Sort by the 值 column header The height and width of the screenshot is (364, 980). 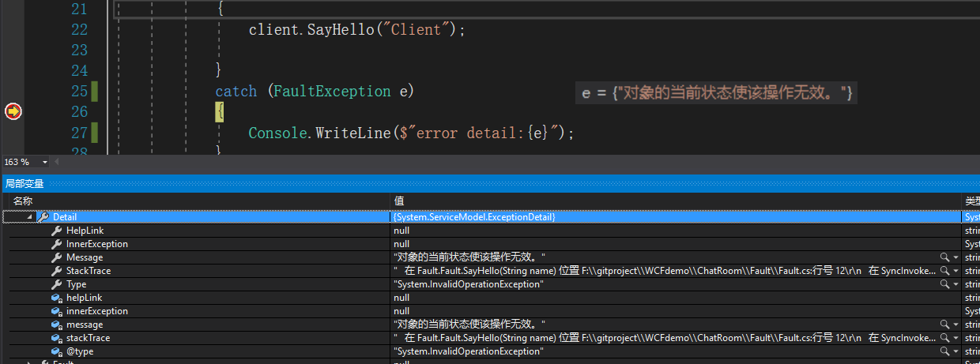pyautogui.click(x=399, y=201)
